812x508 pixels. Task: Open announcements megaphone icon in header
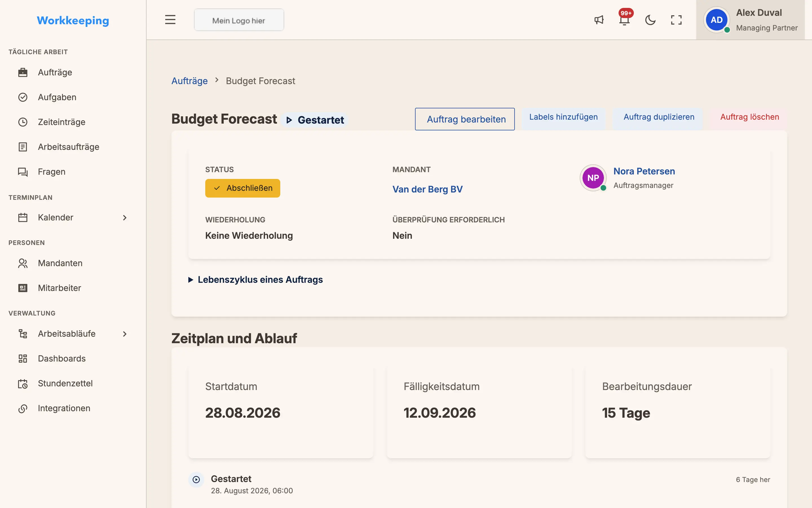point(599,20)
